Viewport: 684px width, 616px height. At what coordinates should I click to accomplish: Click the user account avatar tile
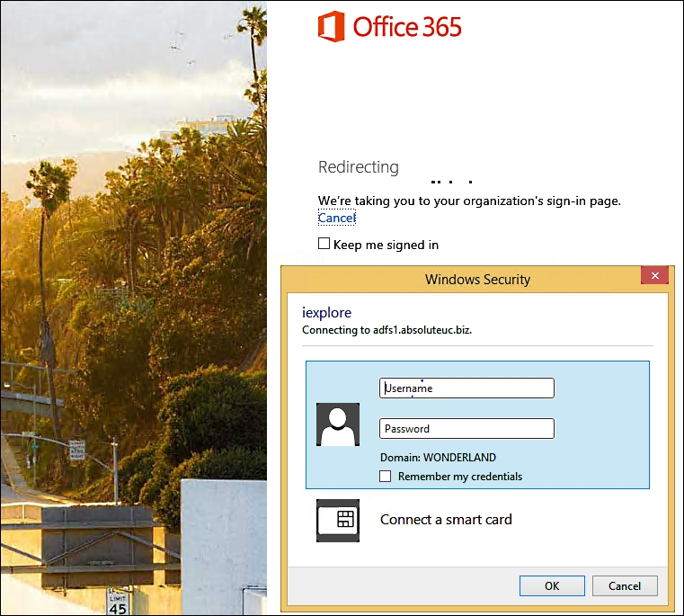338,424
